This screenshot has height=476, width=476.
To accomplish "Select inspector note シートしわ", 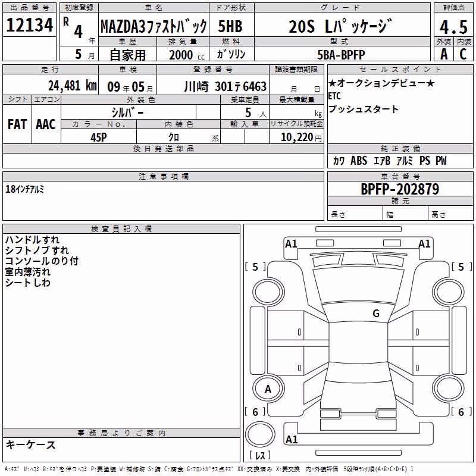I will (x=27, y=283).
